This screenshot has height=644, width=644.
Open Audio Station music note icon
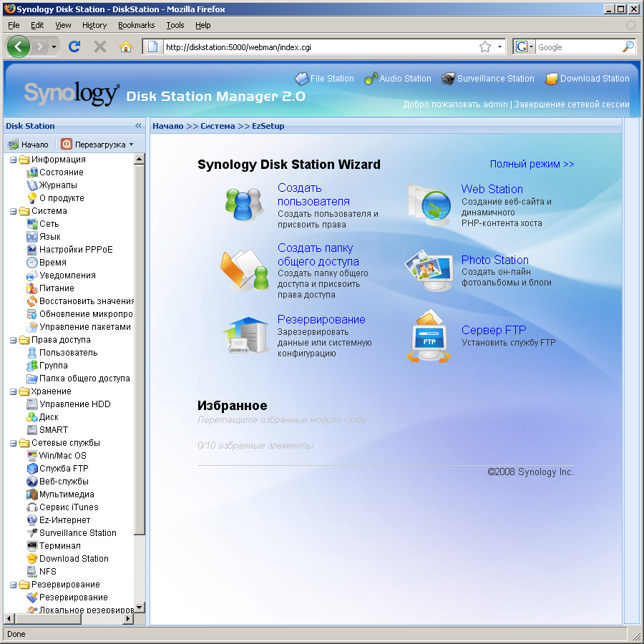point(371,79)
